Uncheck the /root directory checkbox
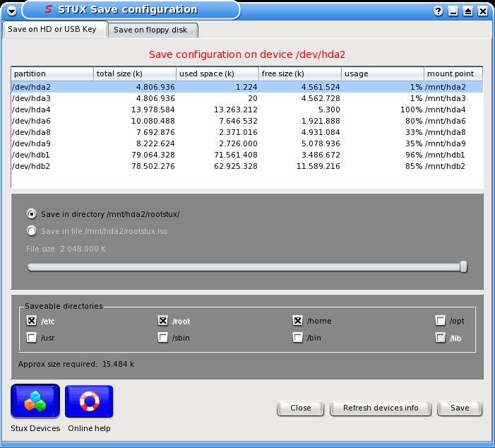 point(162,321)
